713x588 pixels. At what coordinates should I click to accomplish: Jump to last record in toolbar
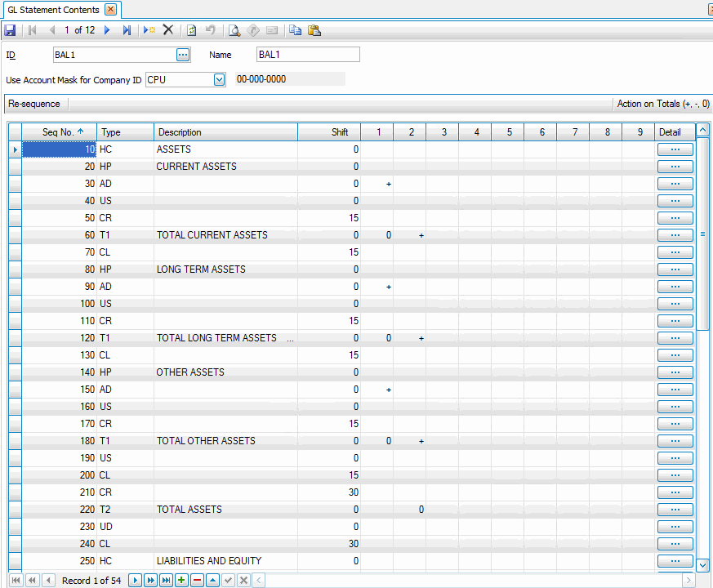point(127,30)
